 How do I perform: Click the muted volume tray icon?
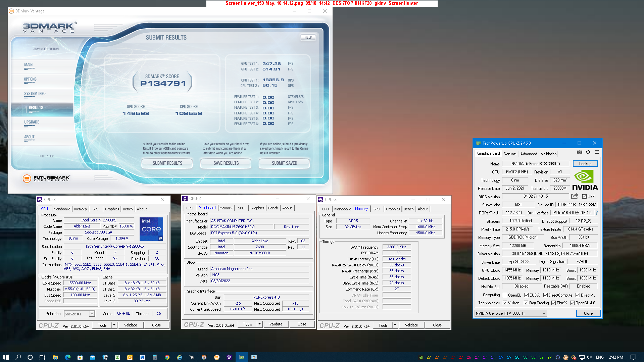(x=590, y=357)
